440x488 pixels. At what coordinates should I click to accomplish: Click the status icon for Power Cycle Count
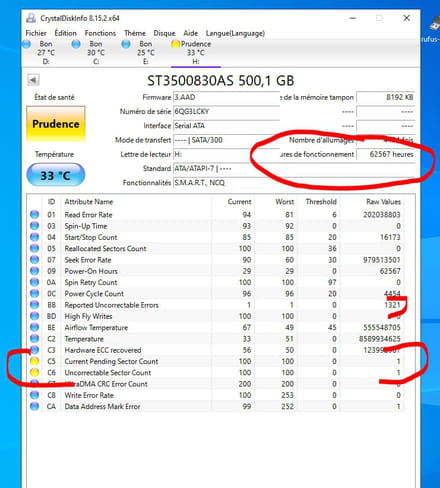[34, 293]
